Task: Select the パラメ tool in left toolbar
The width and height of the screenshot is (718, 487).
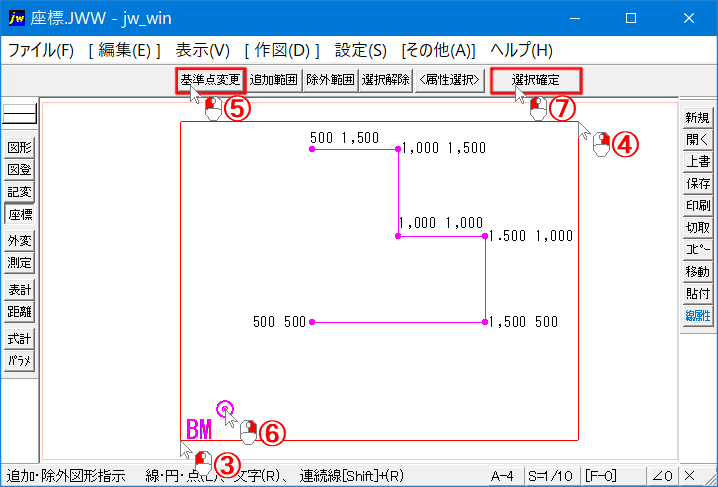Action: tap(19, 361)
